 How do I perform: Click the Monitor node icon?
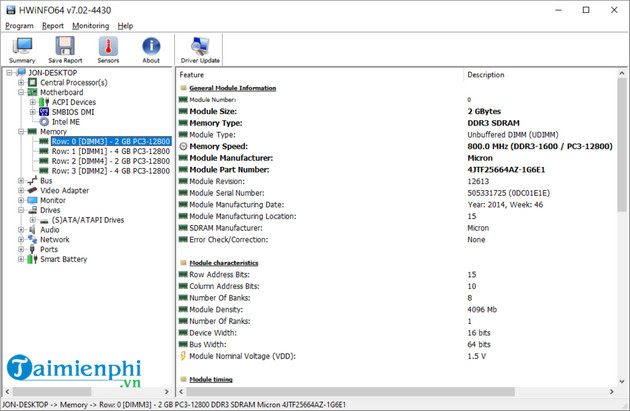tap(33, 200)
